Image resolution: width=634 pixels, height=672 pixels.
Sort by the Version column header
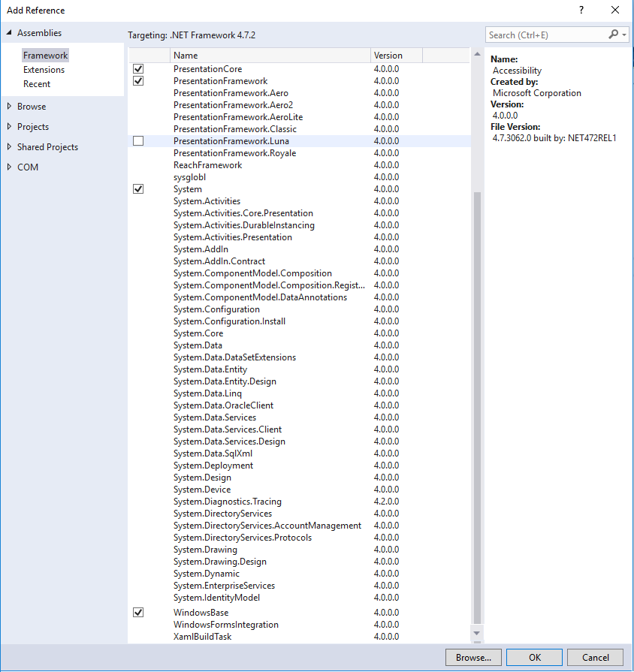(x=397, y=56)
